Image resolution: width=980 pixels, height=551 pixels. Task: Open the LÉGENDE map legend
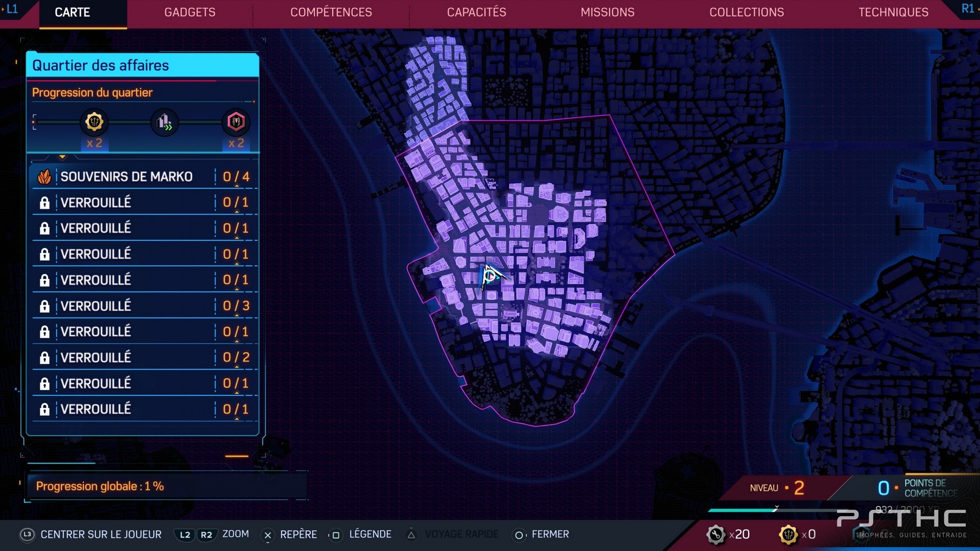(x=370, y=534)
